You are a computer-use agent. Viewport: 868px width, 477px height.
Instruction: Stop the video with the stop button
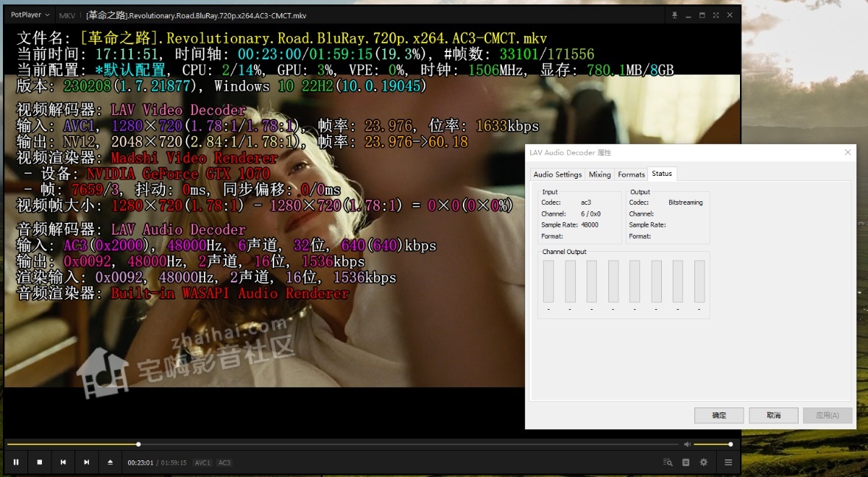point(40,462)
